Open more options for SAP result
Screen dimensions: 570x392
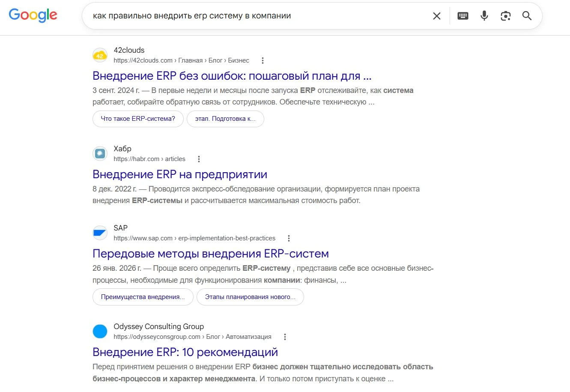tap(289, 238)
